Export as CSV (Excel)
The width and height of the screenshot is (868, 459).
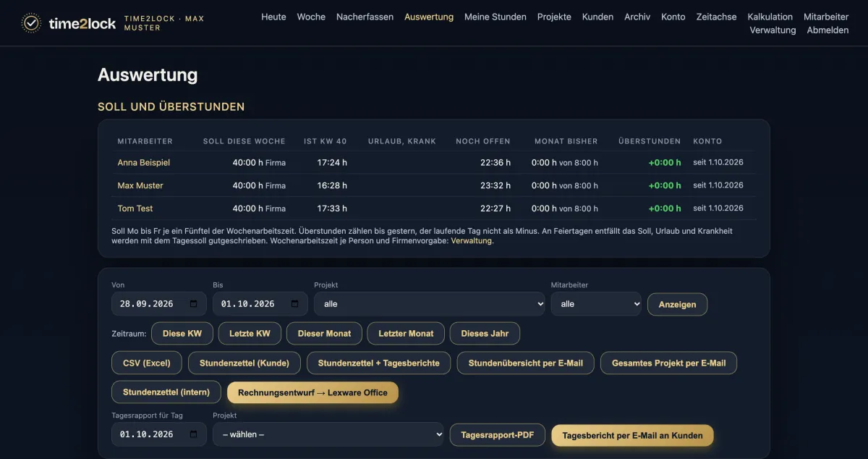click(147, 363)
